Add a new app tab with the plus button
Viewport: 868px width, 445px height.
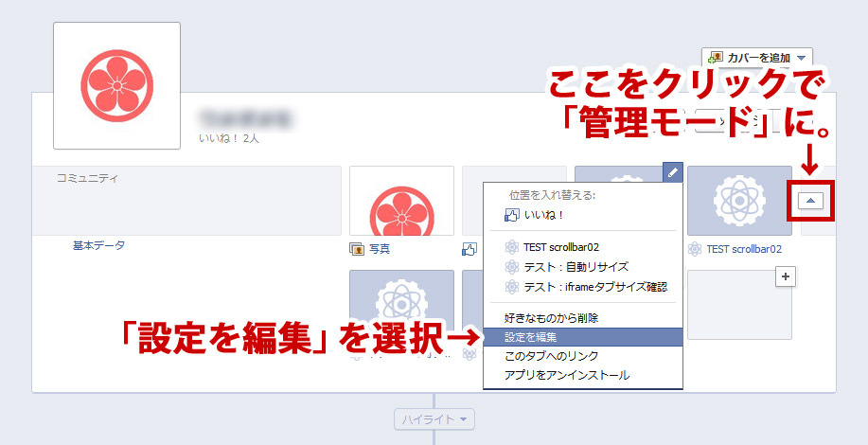[786, 276]
